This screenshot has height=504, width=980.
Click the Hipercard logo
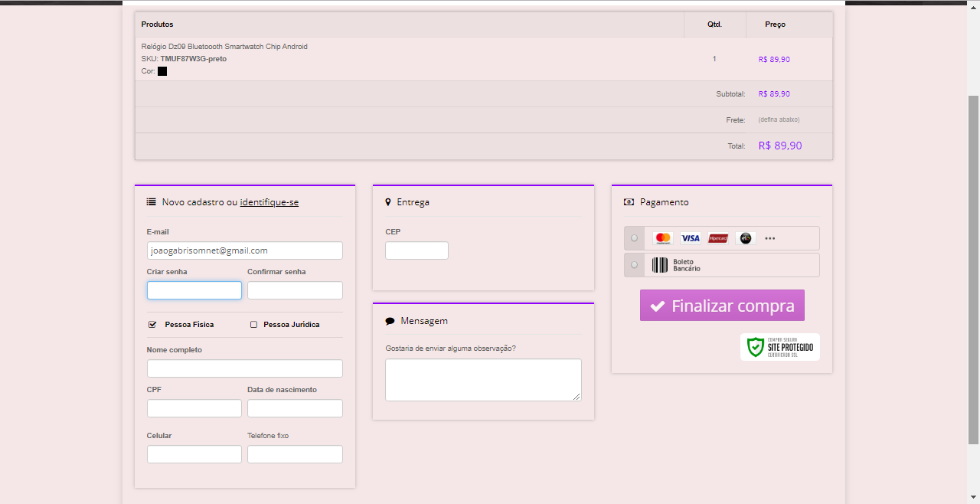[x=718, y=238]
